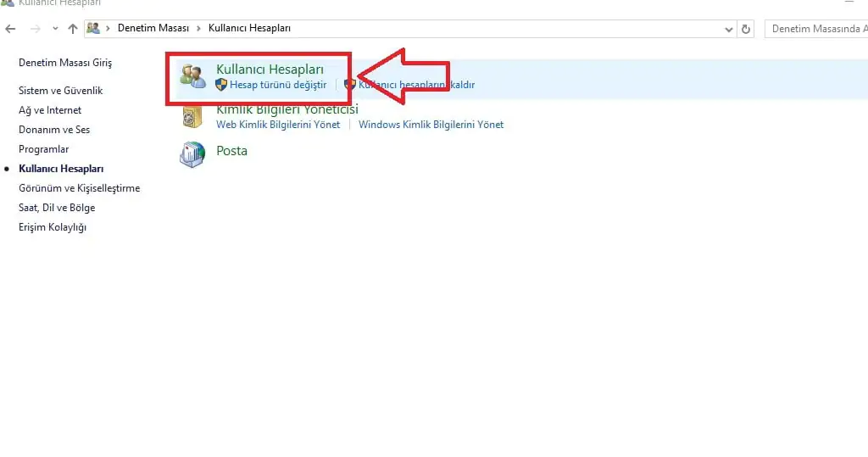Open Programlar category
Screen dimensions: 868x457
pyautogui.click(x=44, y=149)
